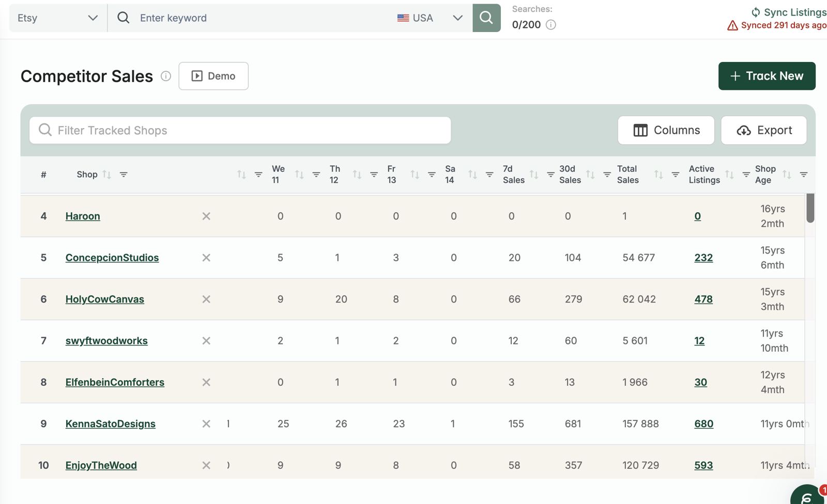
Task: Open the EnjoyTheWood shop link
Action: (101, 465)
